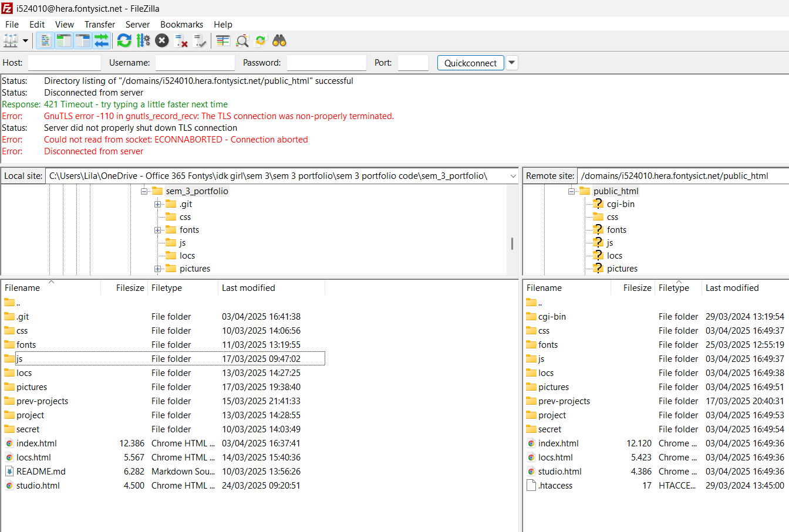The height and width of the screenshot is (532, 789).
Task: Open the Site Manager
Action: pyautogui.click(x=11, y=40)
